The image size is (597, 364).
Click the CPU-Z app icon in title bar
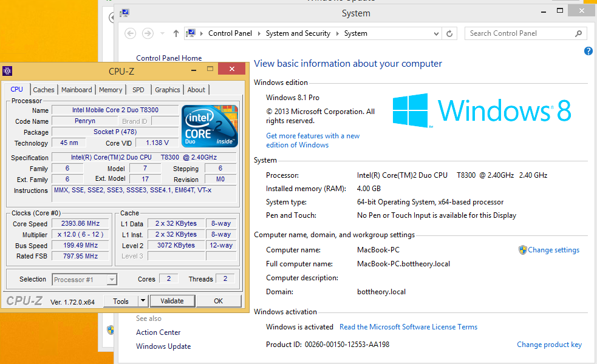pyautogui.click(x=7, y=71)
